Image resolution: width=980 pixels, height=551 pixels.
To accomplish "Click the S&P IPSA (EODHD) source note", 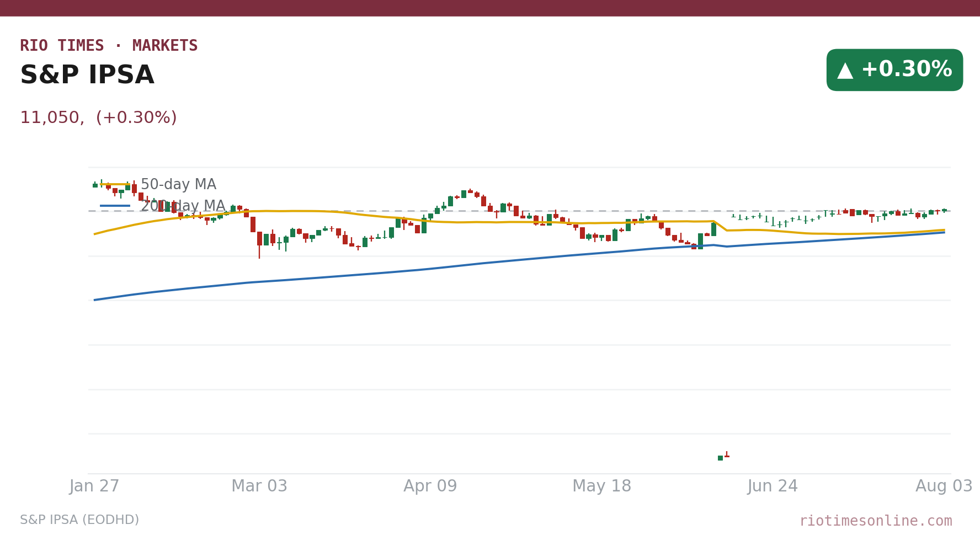I will click(x=79, y=520).
